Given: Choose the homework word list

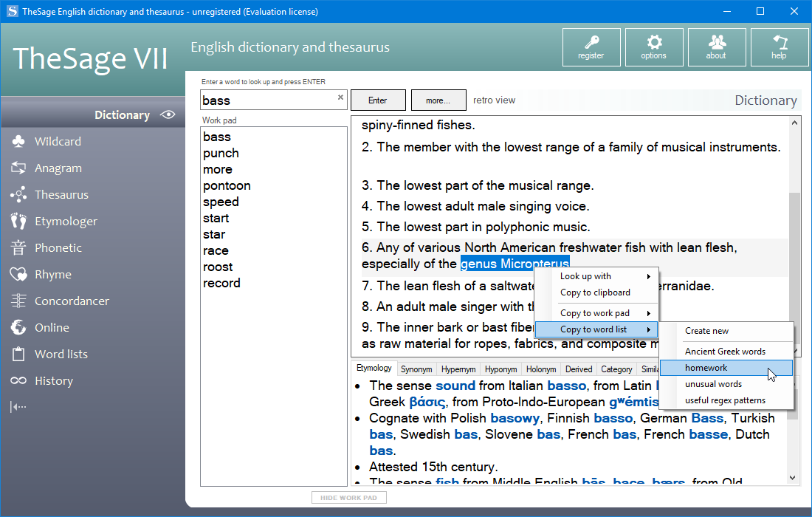Looking at the screenshot, I should pyautogui.click(x=726, y=368).
